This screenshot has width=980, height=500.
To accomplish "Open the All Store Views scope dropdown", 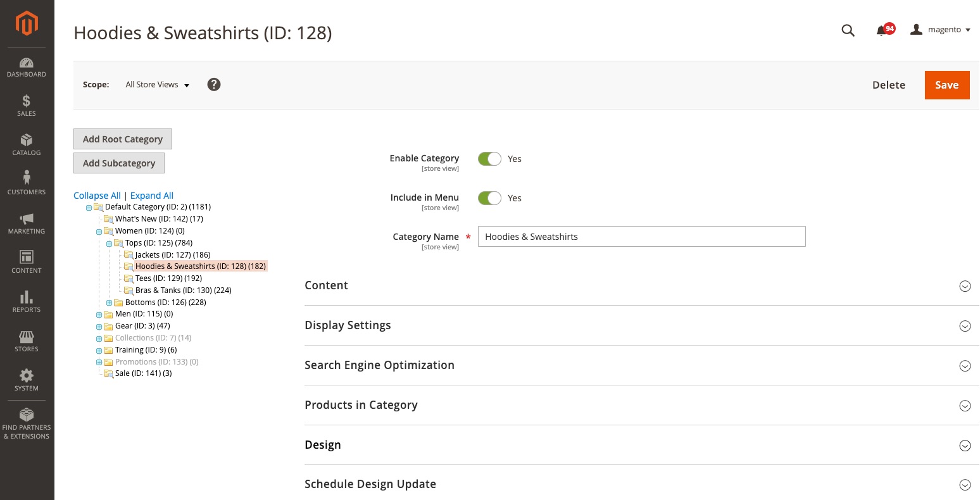I will (x=158, y=85).
